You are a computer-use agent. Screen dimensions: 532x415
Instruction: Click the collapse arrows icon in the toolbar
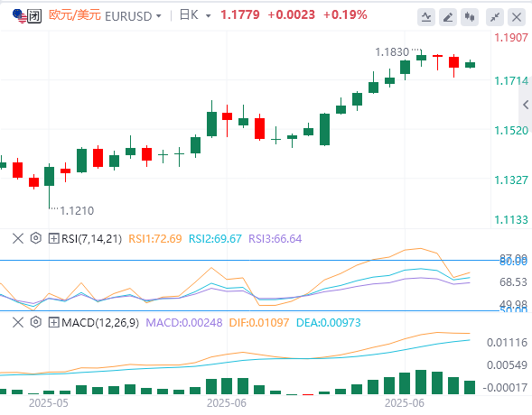(495, 16)
